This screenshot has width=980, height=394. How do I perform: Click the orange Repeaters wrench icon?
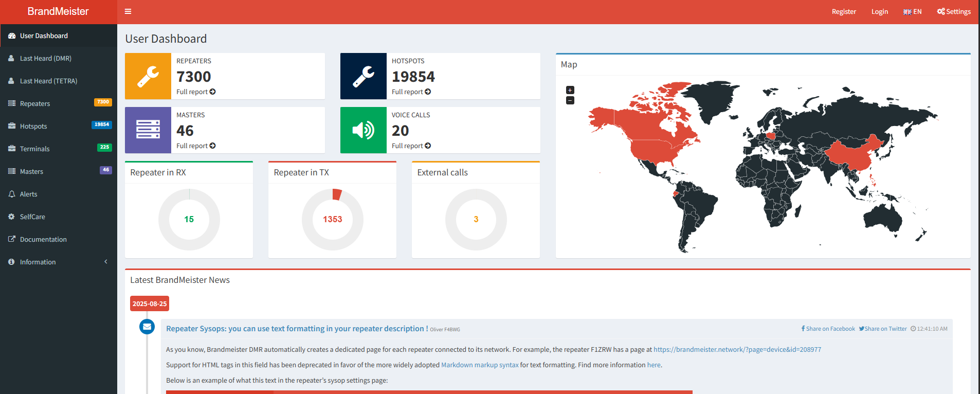pos(148,76)
